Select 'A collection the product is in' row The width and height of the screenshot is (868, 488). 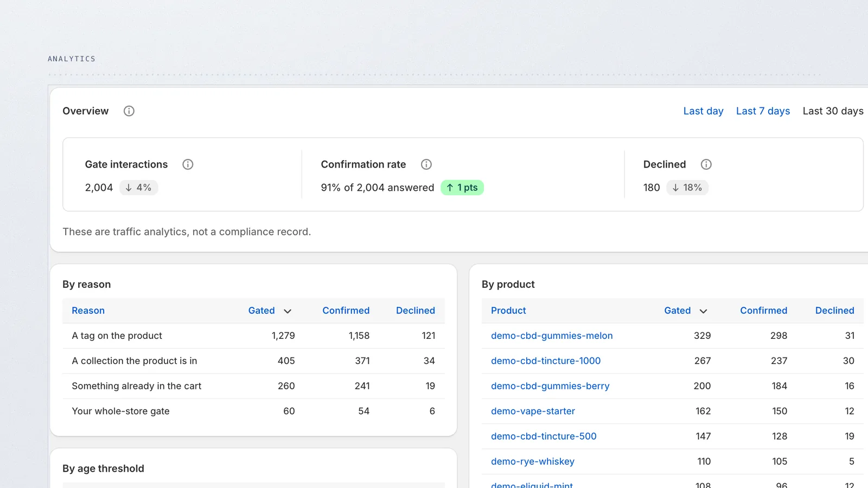pyautogui.click(x=253, y=361)
